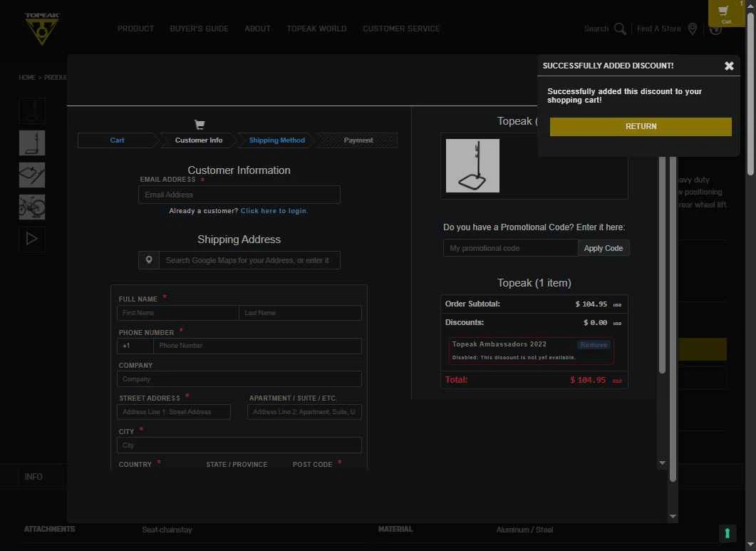Click the Street Address Line 1 field
Viewport: 756px width, 551px height.
174,412
